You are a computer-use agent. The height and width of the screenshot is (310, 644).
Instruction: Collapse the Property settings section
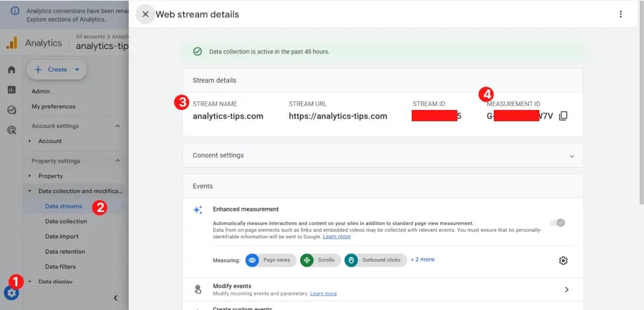(x=117, y=161)
